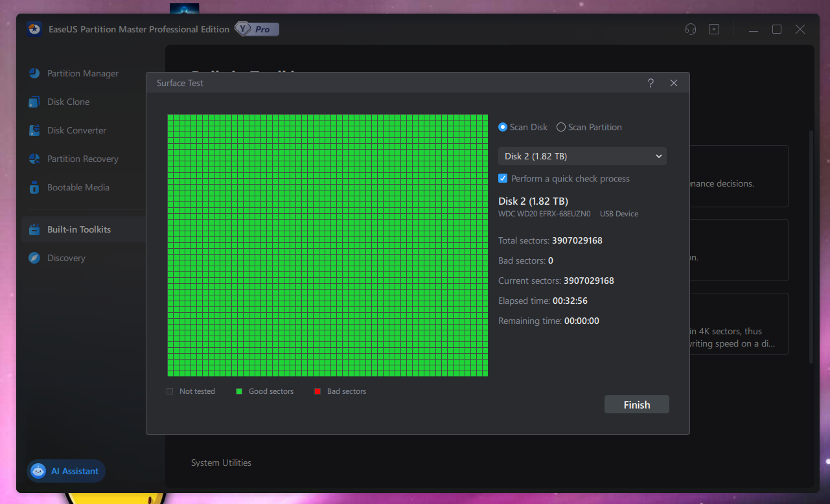Click the Built-in Toolkits sidebar icon
830x504 pixels.
[34, 229]
